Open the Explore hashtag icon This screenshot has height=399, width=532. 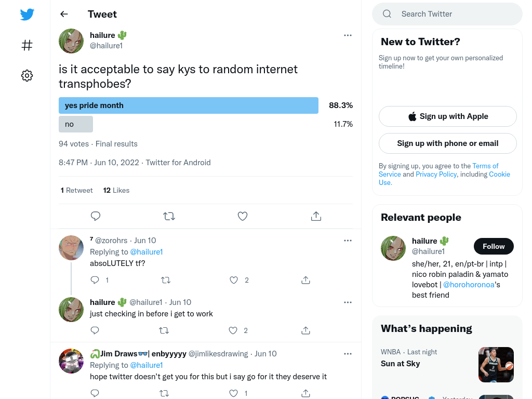pyautogui.click(x=27, y=45)
